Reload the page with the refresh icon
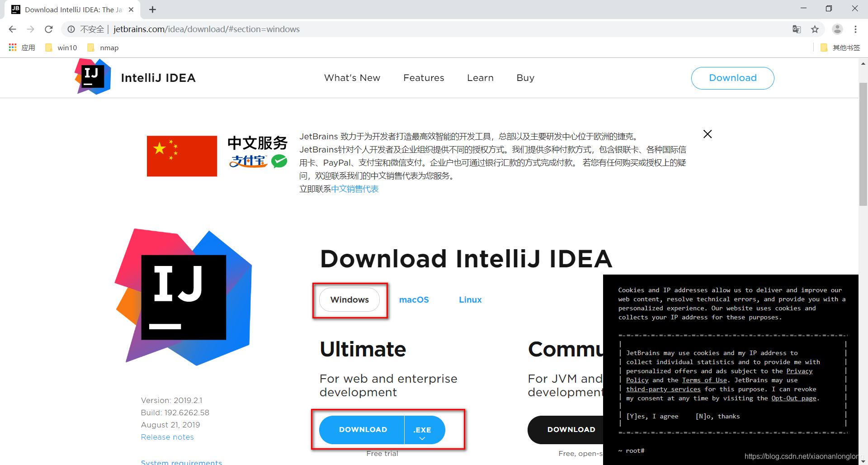Image resolution: width=868 pixels, height=465 pixels. [49, 29]
